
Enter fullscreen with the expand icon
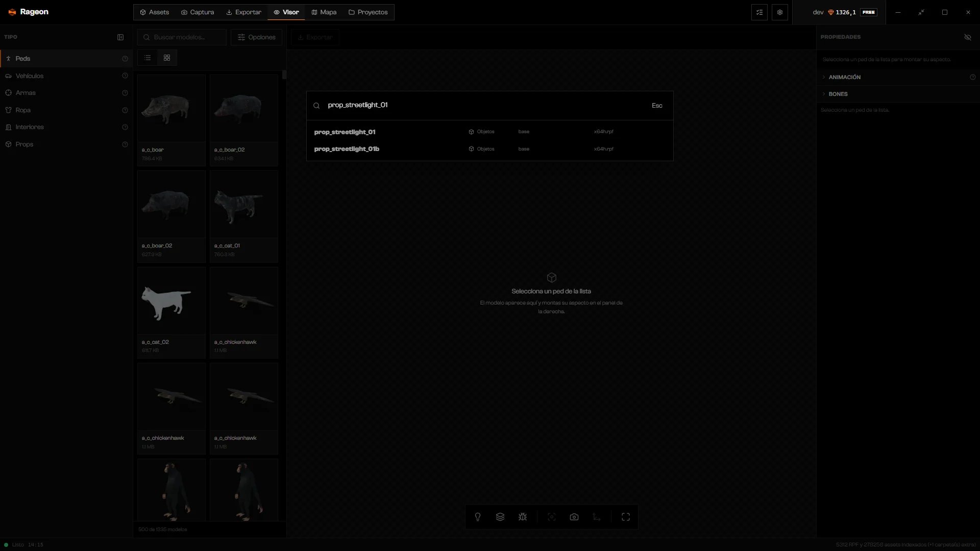click(626, 517)
